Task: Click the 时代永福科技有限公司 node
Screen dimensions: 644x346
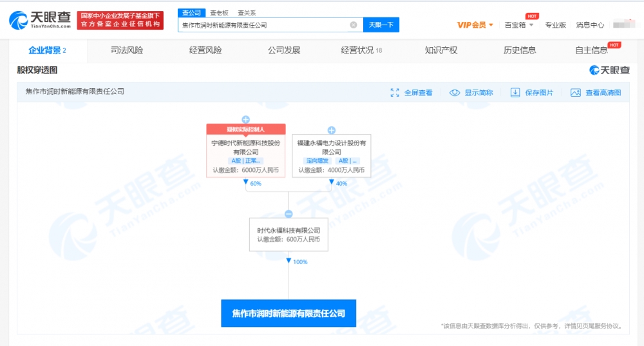Action: coord(289,235)
